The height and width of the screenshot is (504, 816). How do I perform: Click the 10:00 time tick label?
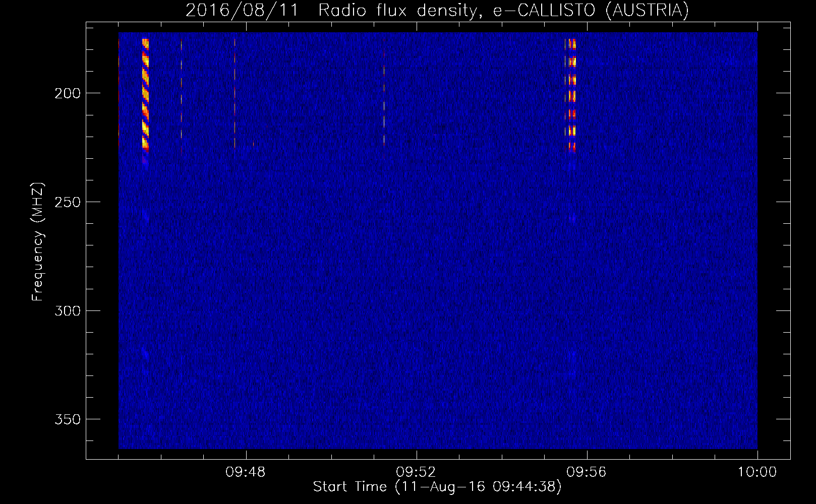coord(757,472)
